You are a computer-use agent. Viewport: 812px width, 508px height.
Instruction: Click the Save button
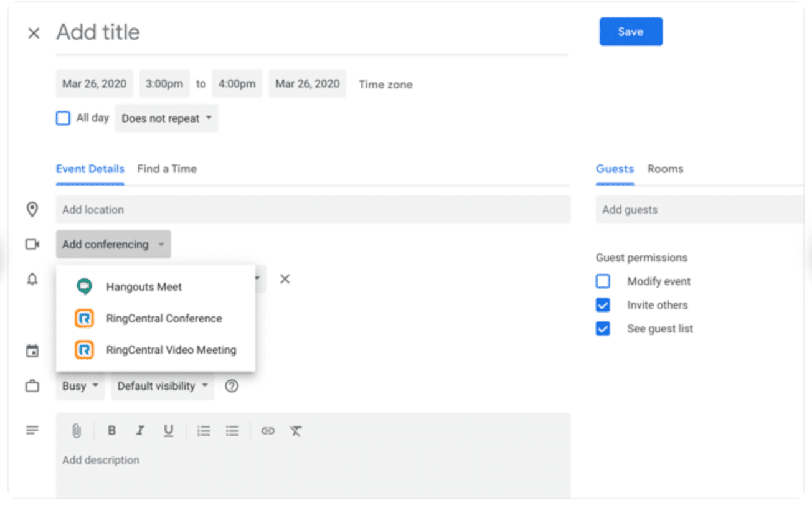631,32
